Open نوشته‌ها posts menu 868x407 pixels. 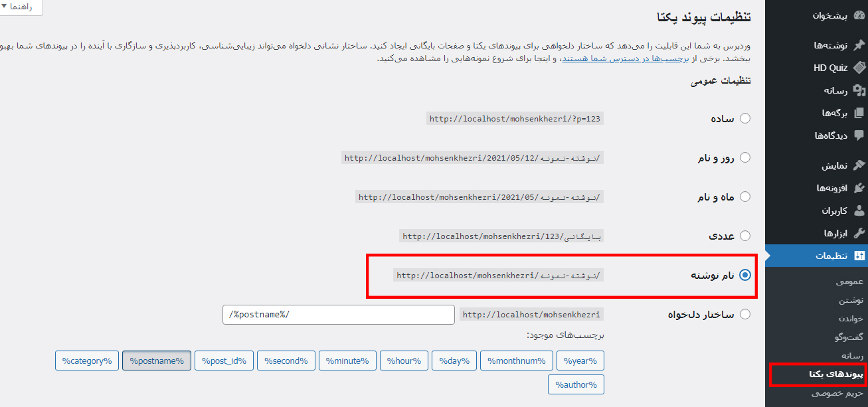[816, 45]
